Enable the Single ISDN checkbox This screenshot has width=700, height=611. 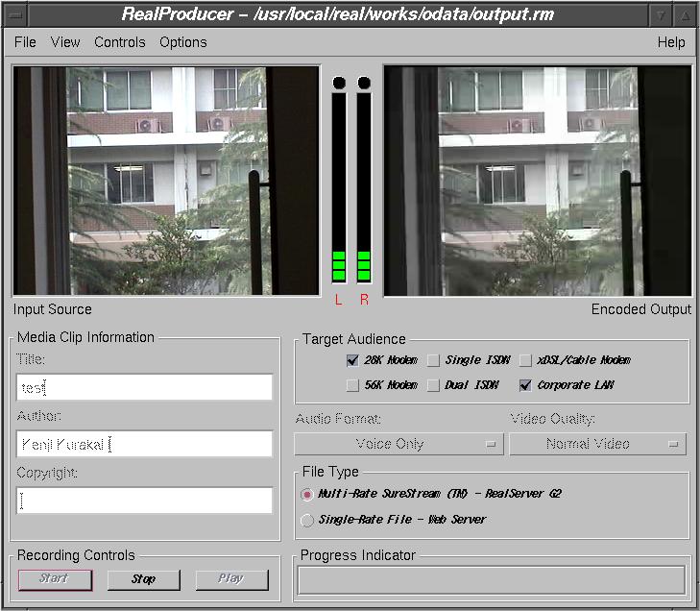click(433, 360)
